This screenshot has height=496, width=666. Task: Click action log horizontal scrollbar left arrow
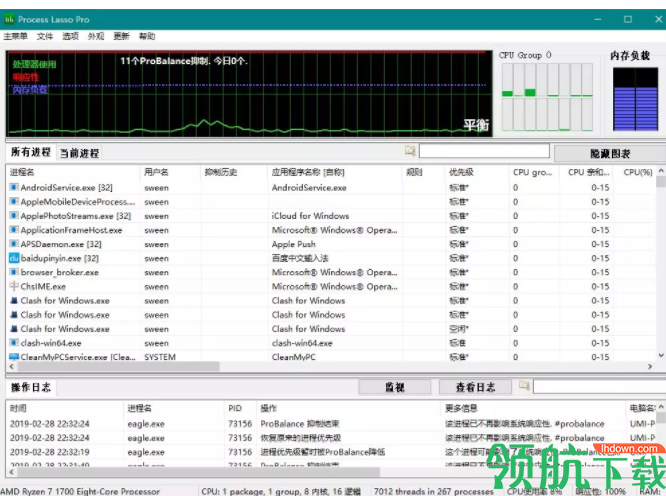11,471
